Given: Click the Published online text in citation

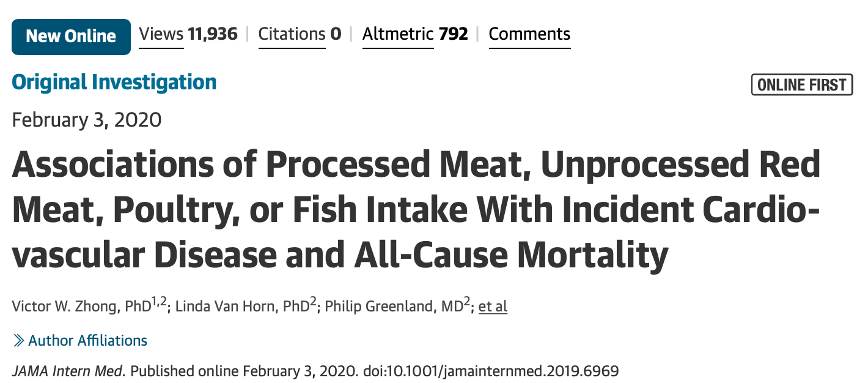Looking at the screenshot, I should tap(185, 371).
